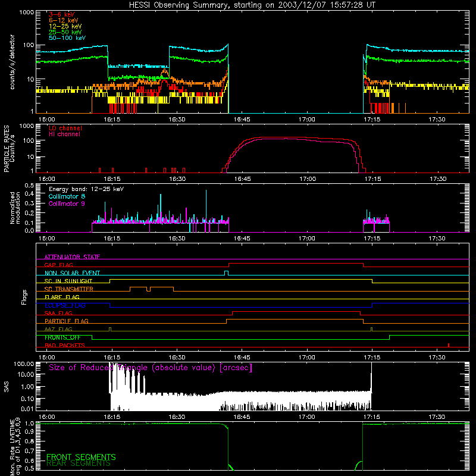Select the 6-12 keV legend label
The height and width of the screenshot is (476, 476).
[63, 20]
